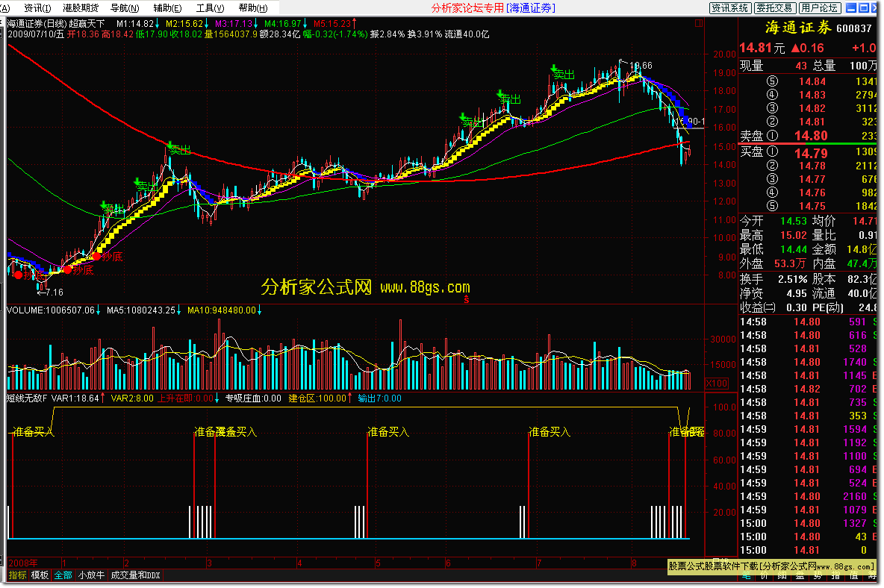
Task: Restore the application window
Action: point(862,7)
